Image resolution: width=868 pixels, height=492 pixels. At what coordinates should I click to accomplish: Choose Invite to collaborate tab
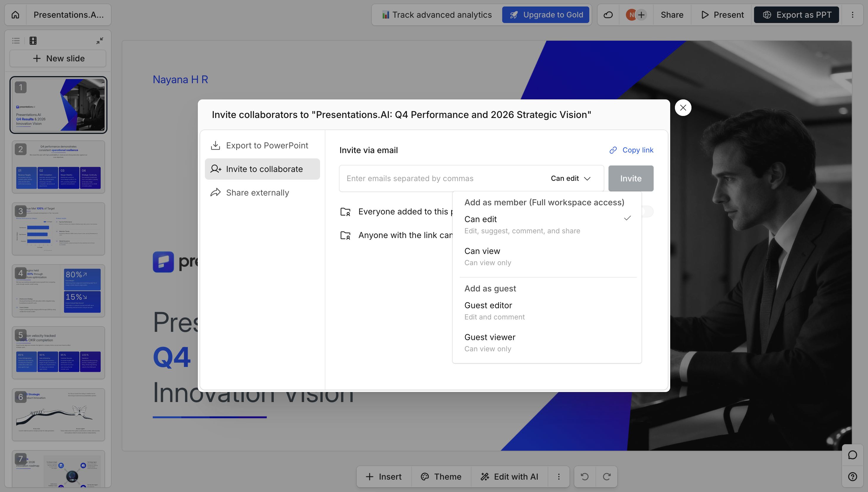(x=262, y=169)
